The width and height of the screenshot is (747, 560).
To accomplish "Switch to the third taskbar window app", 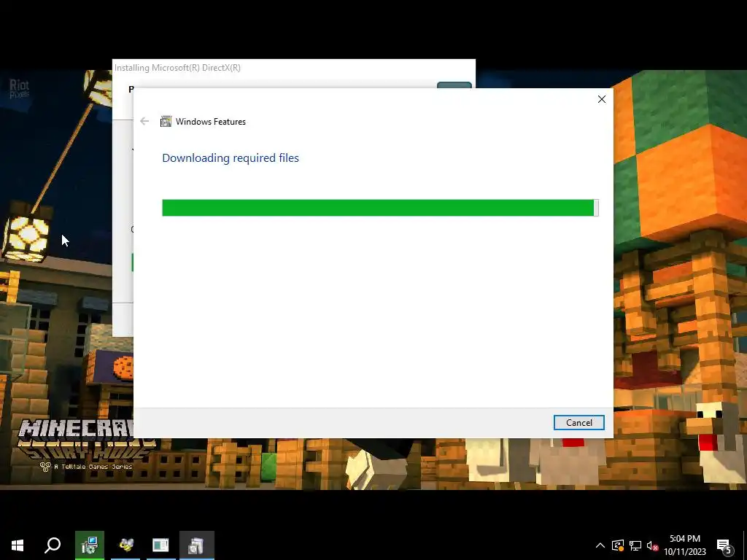I will 160,545.
